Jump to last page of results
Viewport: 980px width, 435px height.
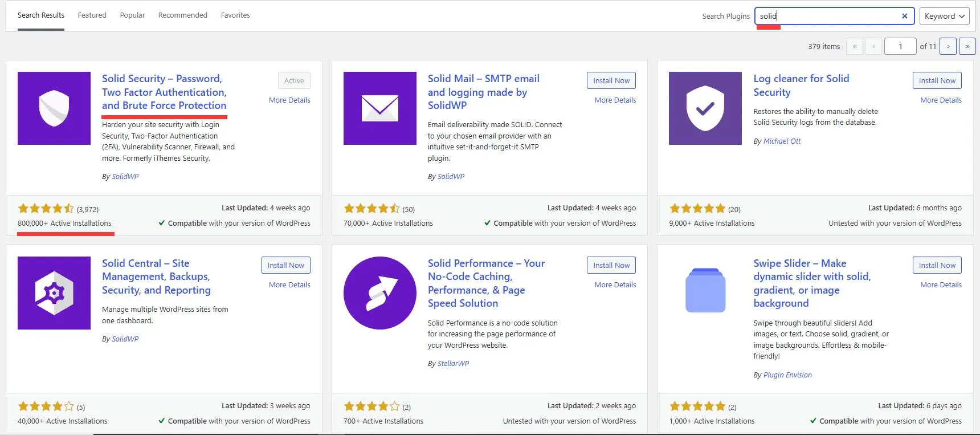tap(967, 46)
